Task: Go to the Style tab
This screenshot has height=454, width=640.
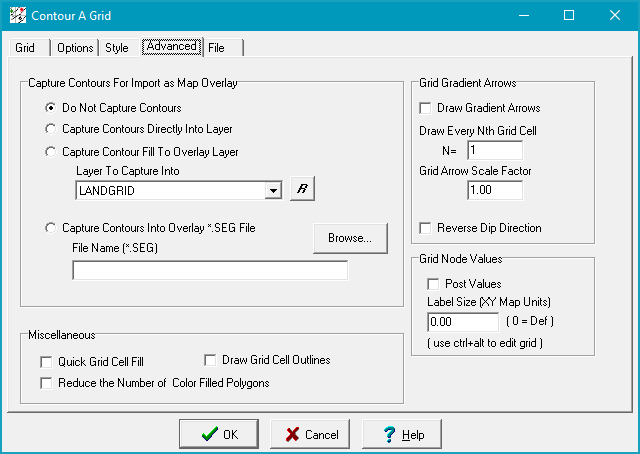Action: (x=117, y=48)
